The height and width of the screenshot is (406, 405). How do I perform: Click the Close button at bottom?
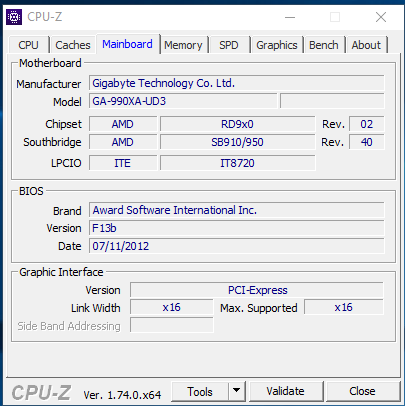pos(363,391)
